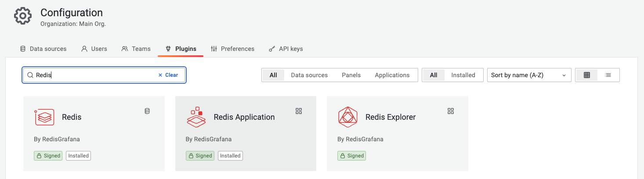Click the app type icon on Redis Application card

pyautogui.click(x=299, y=111)
